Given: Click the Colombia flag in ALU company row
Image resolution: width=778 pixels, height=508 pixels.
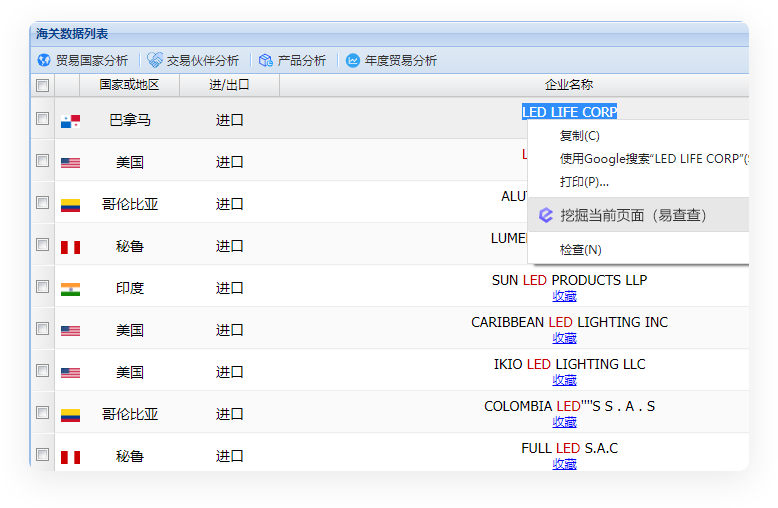Looking at the screenshot, I should (70, 205).
